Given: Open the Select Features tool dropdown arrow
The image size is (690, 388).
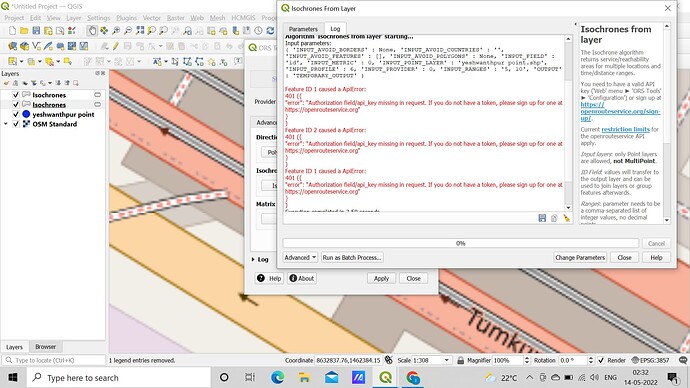Looking at the screenshot, I should 21,61.
